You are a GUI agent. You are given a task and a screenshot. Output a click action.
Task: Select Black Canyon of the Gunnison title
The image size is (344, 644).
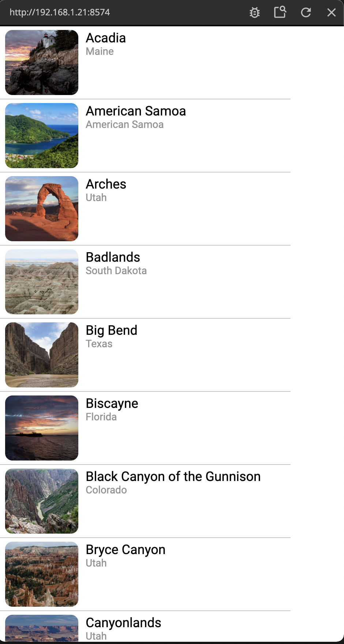173,477
